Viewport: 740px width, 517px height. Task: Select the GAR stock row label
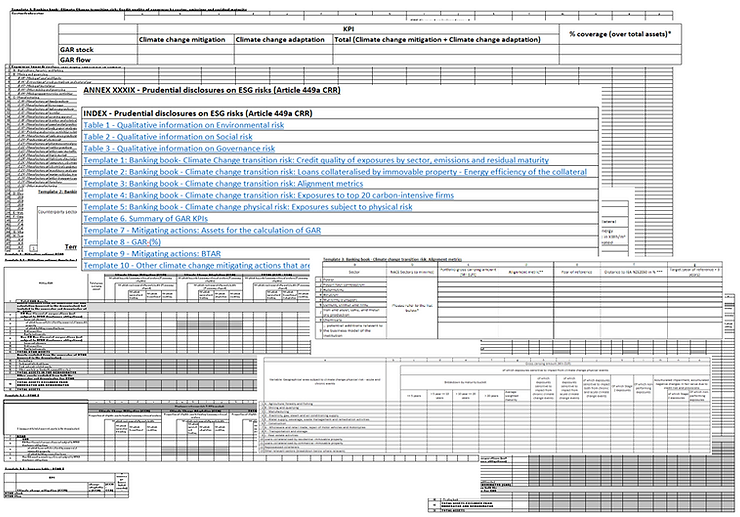(x=98, y=50)
